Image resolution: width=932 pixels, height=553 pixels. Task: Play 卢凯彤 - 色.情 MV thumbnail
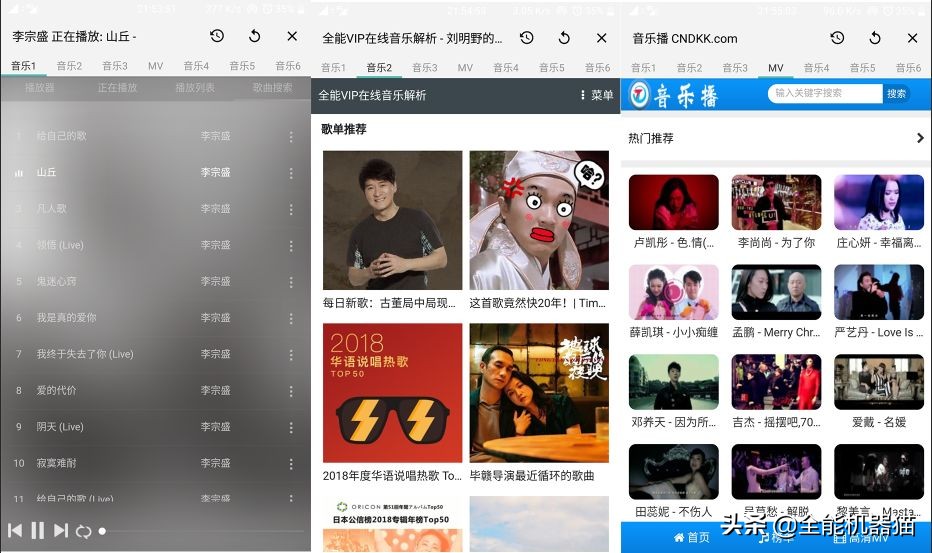coord(673,202)
